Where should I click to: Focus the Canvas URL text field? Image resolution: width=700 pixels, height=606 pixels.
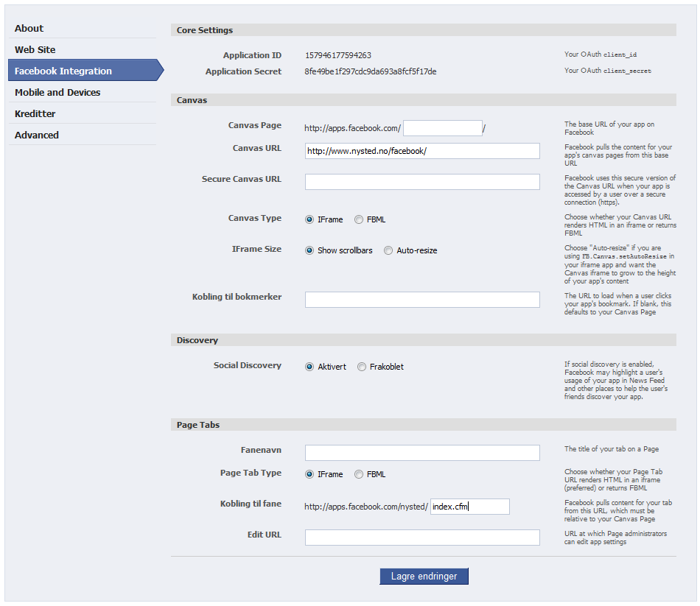pos(422,151)
